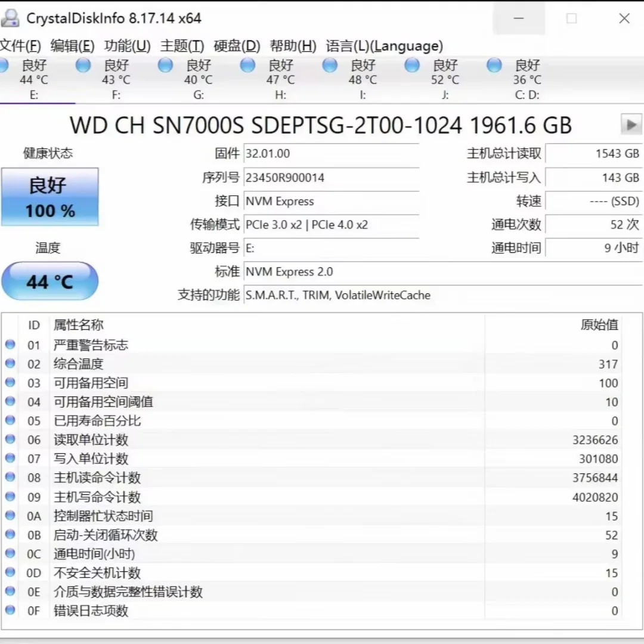Minimize the CrystalDiskInfo window
The image size is (644, 644).
coord(519,18)
